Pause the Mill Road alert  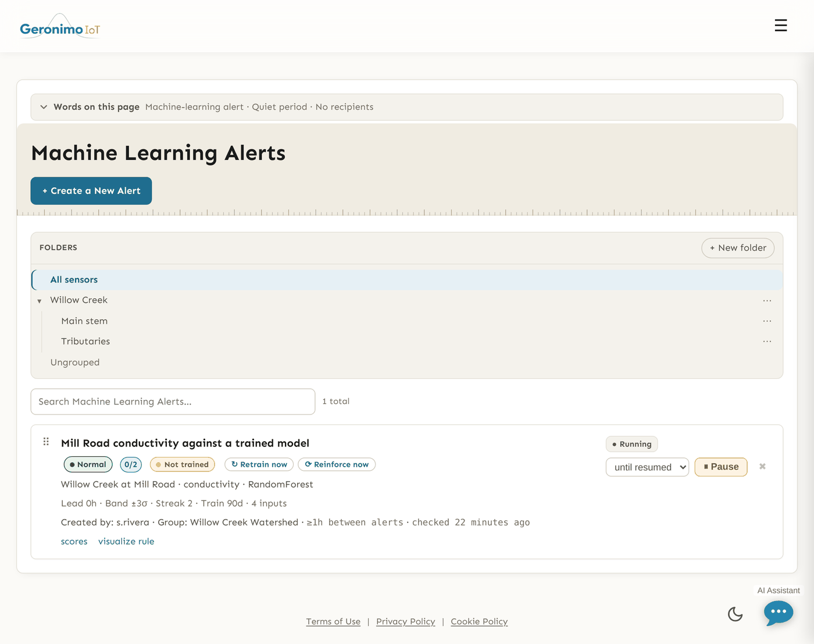[x=721, y=467]
